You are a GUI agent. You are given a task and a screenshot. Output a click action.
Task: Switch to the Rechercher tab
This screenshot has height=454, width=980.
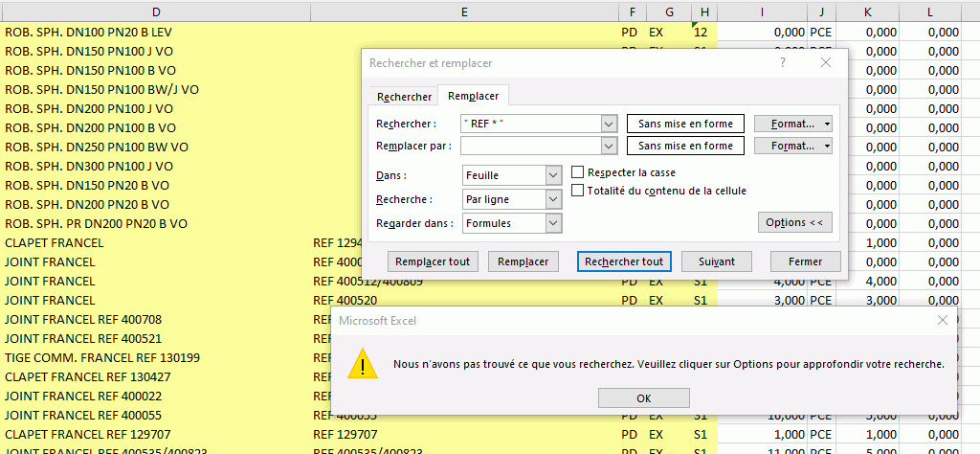tap(404, 97)
